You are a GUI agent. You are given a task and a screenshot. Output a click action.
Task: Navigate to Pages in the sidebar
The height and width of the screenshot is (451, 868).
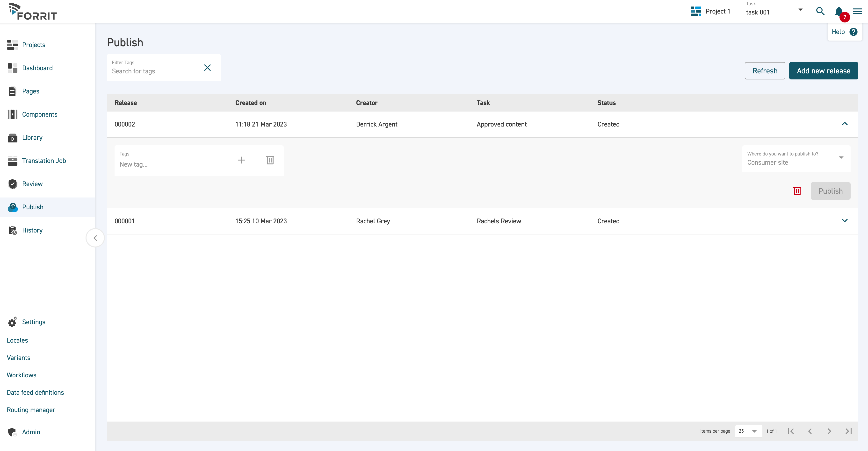[31, 91]
